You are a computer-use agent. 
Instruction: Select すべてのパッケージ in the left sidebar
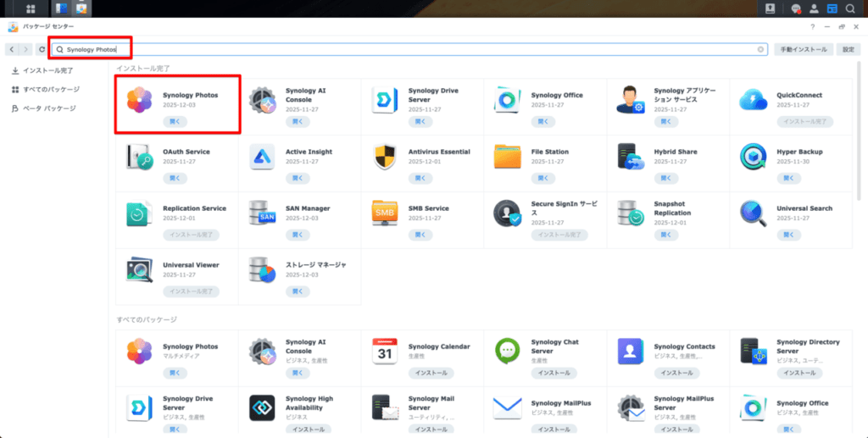click(51, 89)
